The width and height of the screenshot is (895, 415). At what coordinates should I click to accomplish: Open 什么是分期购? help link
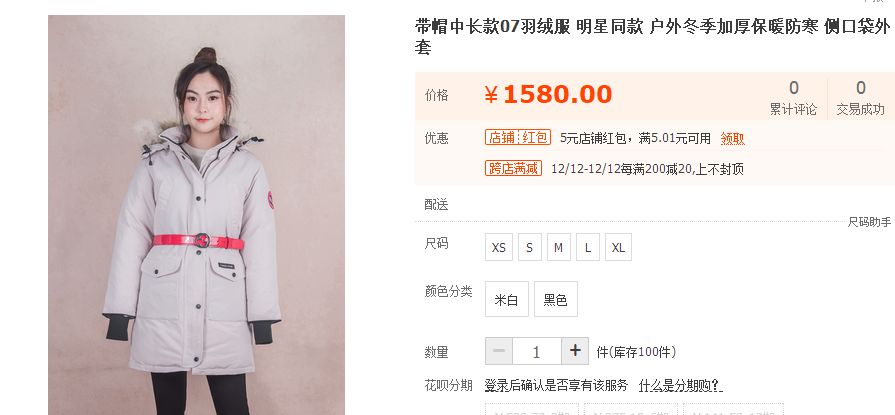680,385
